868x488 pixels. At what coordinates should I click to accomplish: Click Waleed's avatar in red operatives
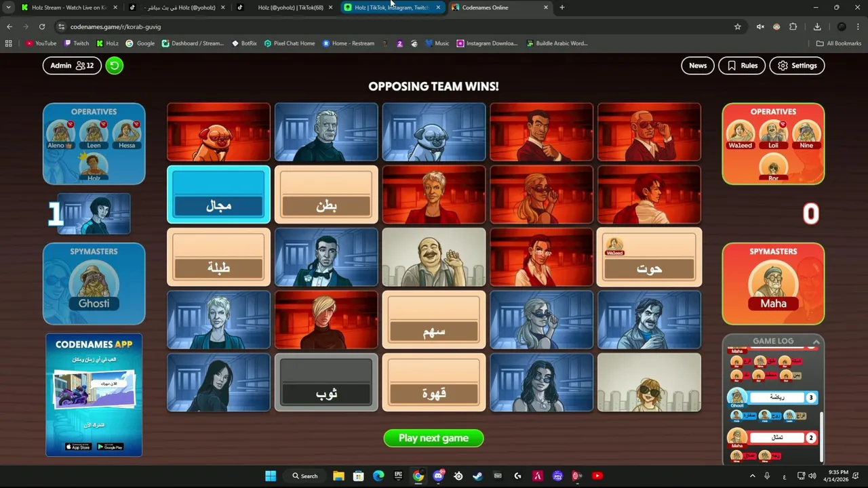point(740,134)
